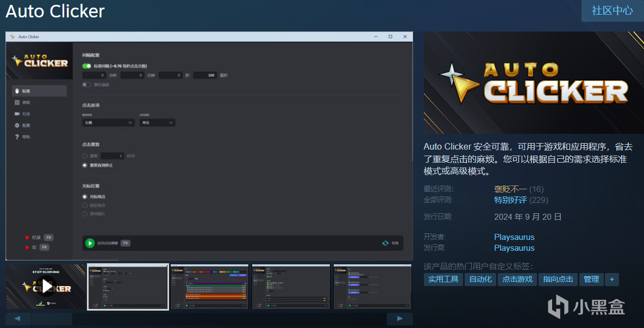Image resolution: width=644 pixels, height=328 pixels.
Task: Click the 小时 hours input field
Action: click(x=95, y=75)
